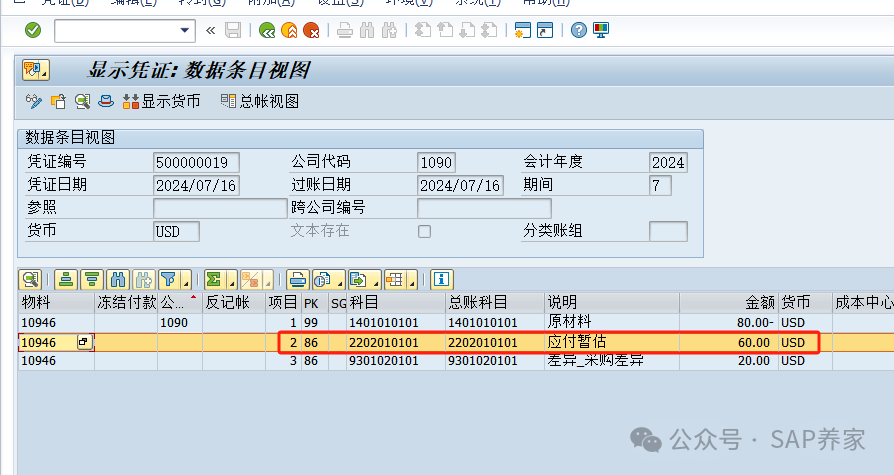Select the amount cell 80.00-
This screenshot has height=475, width=894.
[728, 323]
